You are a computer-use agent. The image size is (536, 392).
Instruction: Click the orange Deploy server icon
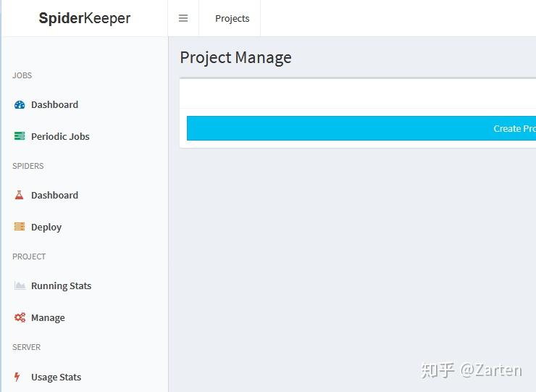20,227
